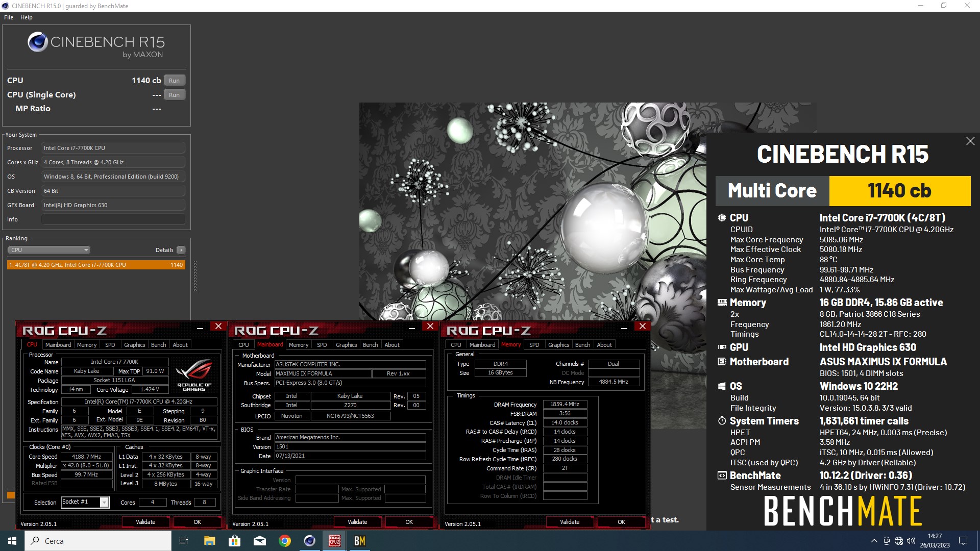Open the File menu
Image resolution: width=980 pixels, height=551 pixels.
(x=9, y=17)
